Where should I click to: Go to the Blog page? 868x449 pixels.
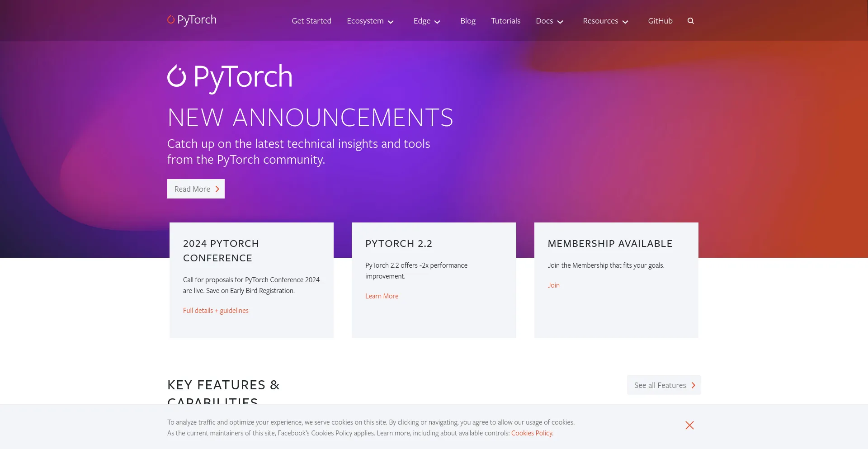(468, 21)
